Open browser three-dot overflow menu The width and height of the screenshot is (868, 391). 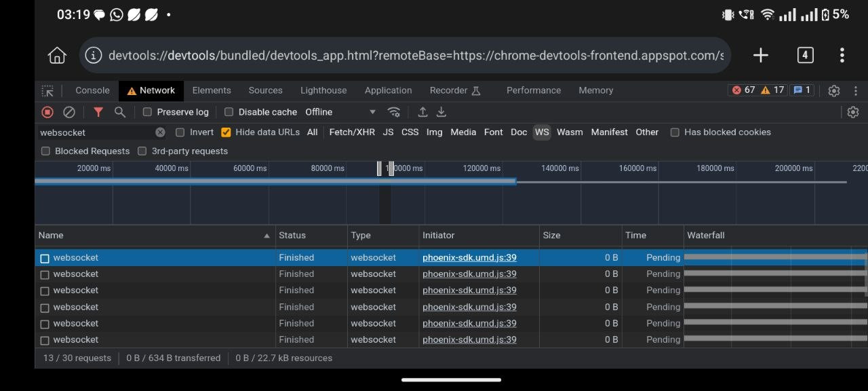[842, 55]
